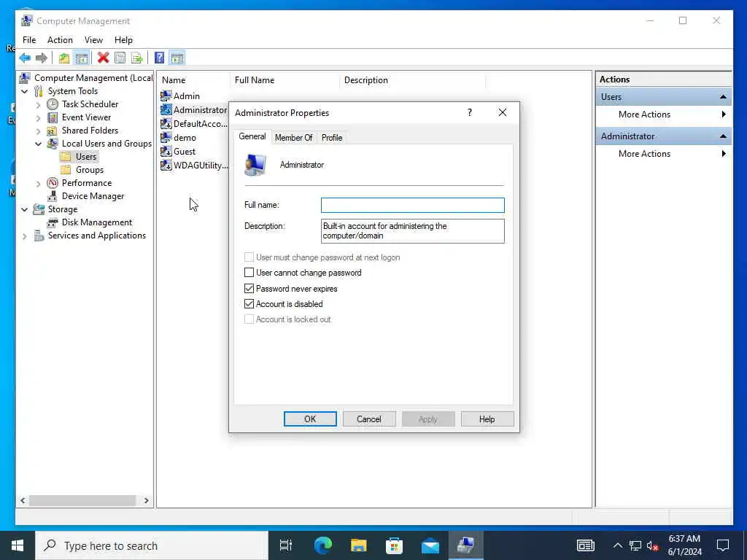Screen dimensions: 747x560
Task: Click the dialog's question mark help button
Action: 470,112
